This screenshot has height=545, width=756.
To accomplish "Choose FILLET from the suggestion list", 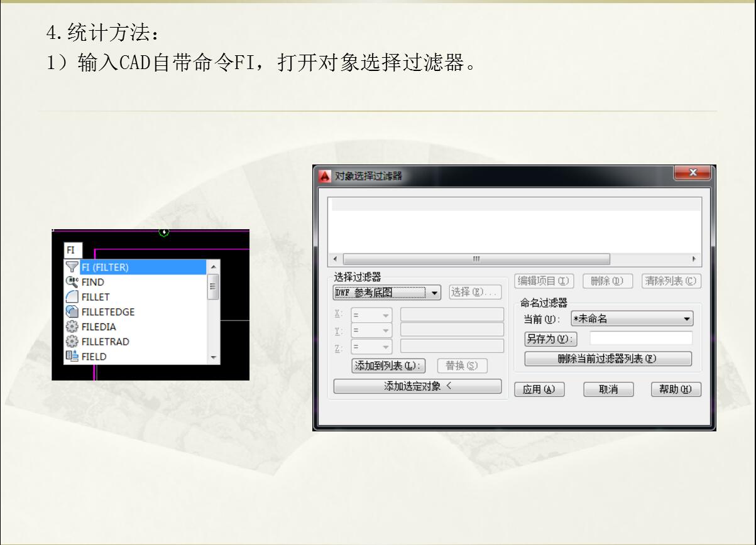I will click(96, 297).
